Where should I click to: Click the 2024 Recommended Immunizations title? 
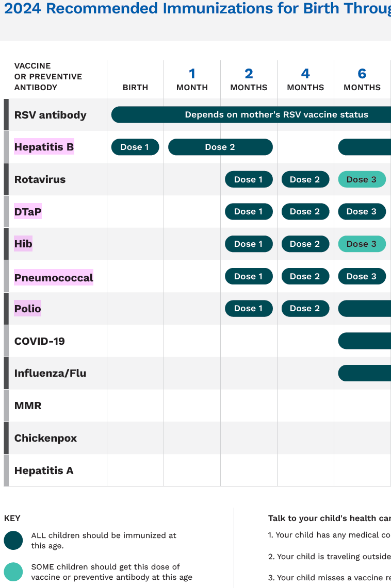[197, 9]
